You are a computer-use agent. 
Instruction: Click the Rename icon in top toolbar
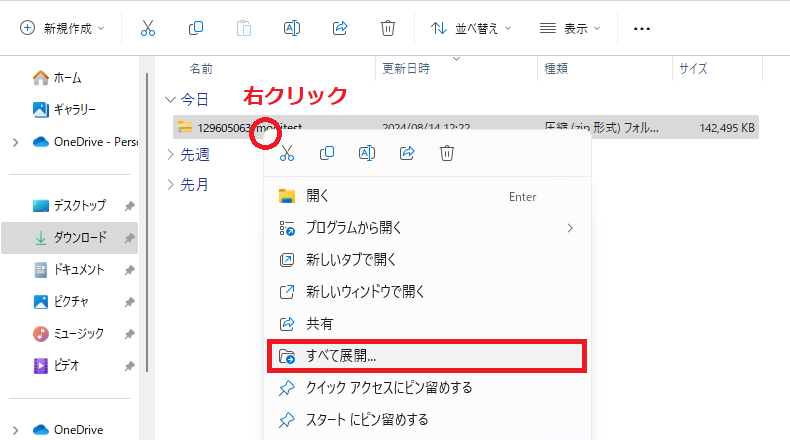coord(292,28)
